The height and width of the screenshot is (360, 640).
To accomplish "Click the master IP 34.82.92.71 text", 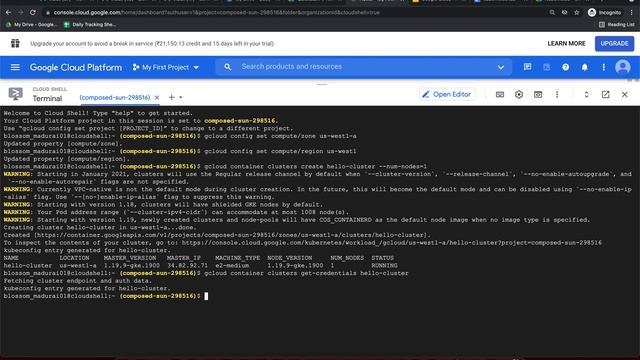I will [187, 265].
